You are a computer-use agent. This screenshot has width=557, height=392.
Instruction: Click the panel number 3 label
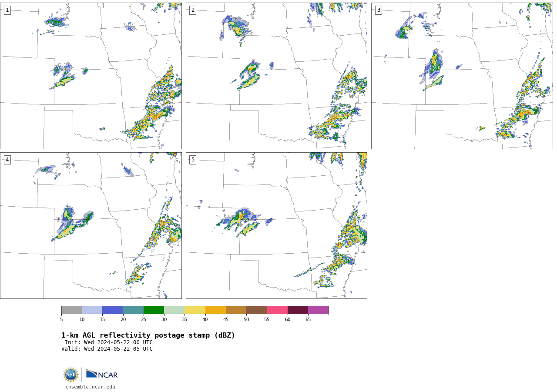coord(378,10)
